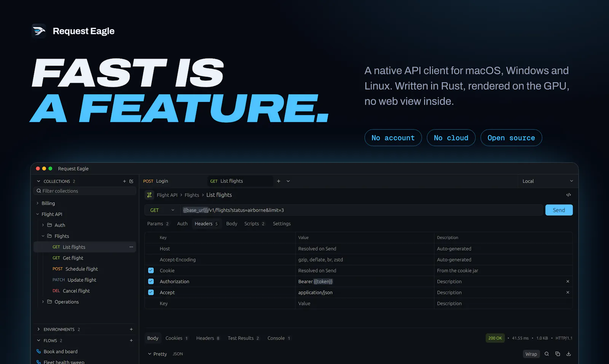Image resolution: width=609 pixels, height=364 pixels.
Task: Remove the Accept header row
Action: tap(568, 292)
